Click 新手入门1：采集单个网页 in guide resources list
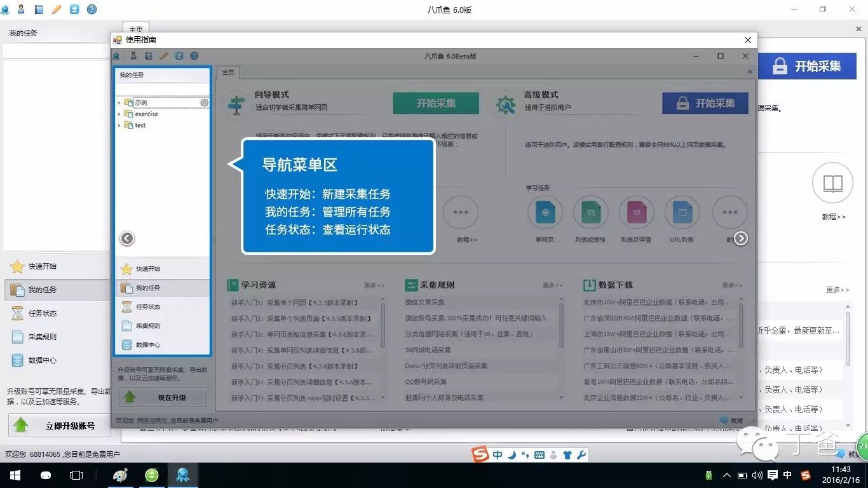 295,302
